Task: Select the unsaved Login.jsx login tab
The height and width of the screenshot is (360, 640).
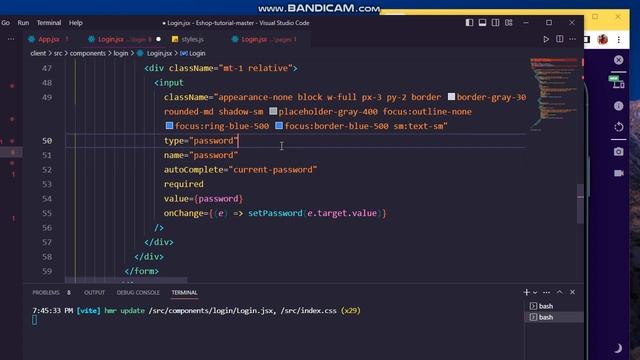Action: pyautogui.click(x=120, y=39)
